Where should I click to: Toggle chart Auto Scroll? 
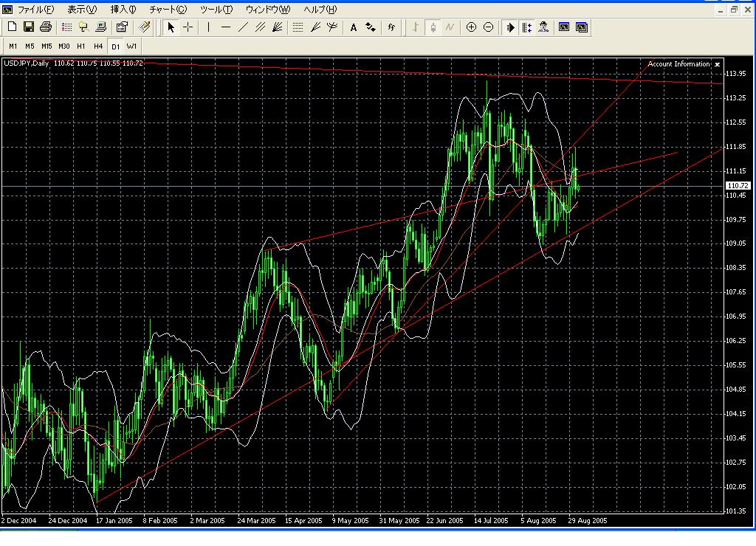(x=509, y=27)
